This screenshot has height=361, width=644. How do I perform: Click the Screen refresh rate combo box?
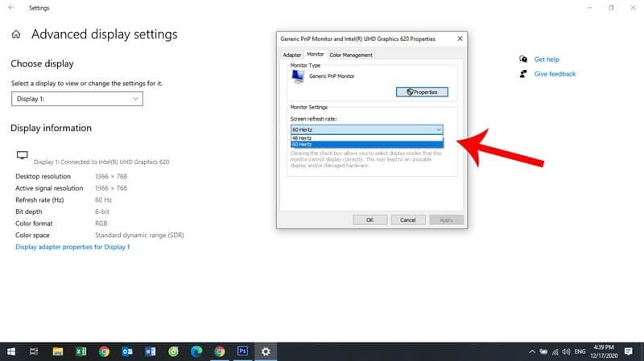click(x=367, y=129)
